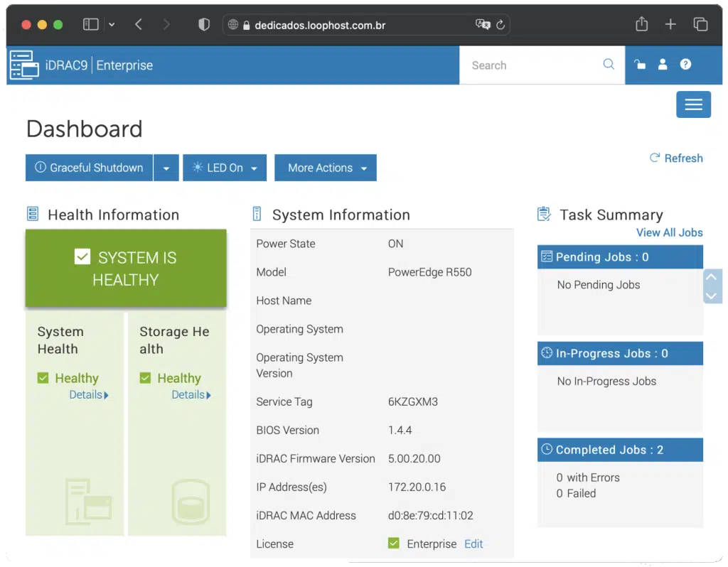728x567 pixels.
Task: Click the Completed Jobs clock icon
Action: tap(547, 449)
